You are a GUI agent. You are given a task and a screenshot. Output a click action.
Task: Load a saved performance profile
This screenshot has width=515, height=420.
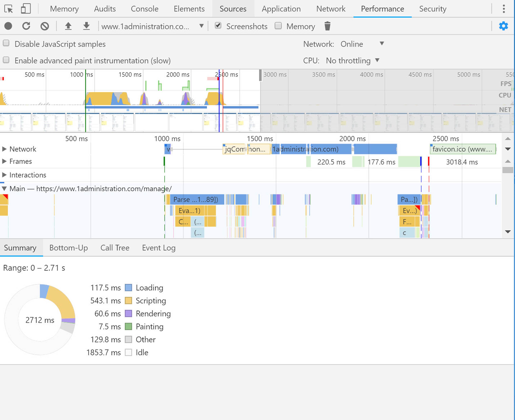point(68,26)
